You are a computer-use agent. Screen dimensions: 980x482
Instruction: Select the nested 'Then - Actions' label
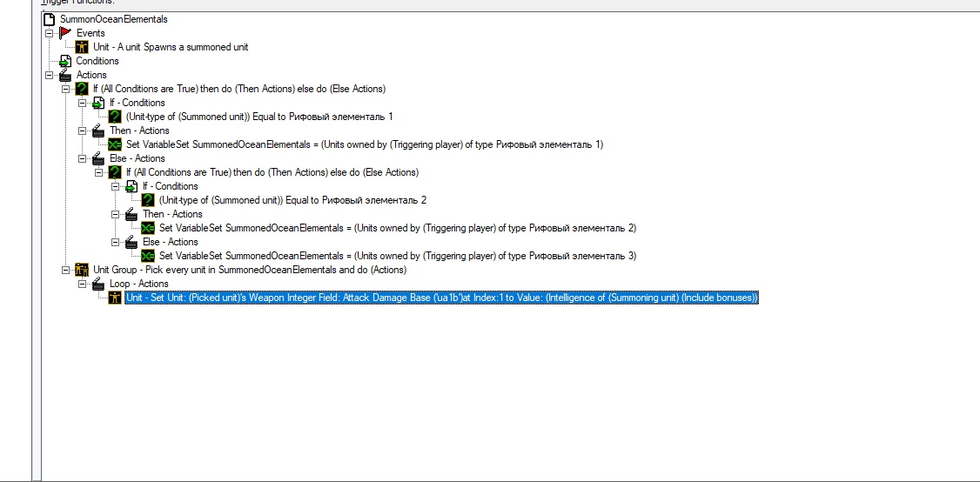click(173, 214)
